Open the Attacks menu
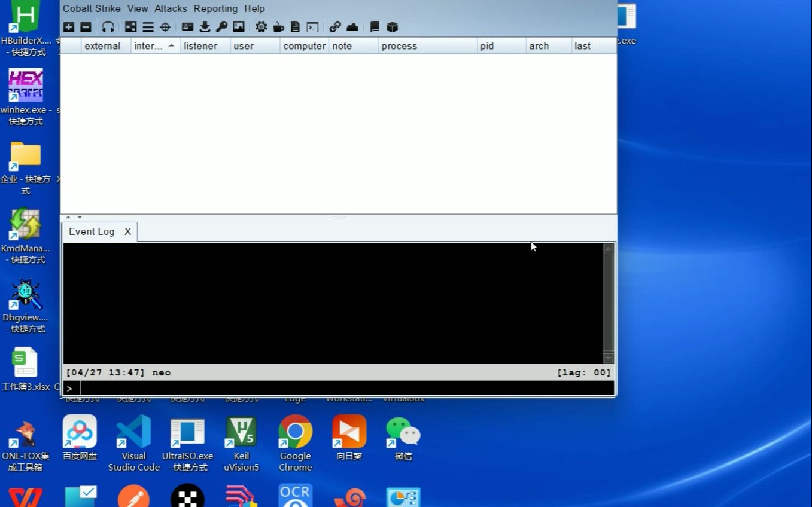 pos(171,8)
